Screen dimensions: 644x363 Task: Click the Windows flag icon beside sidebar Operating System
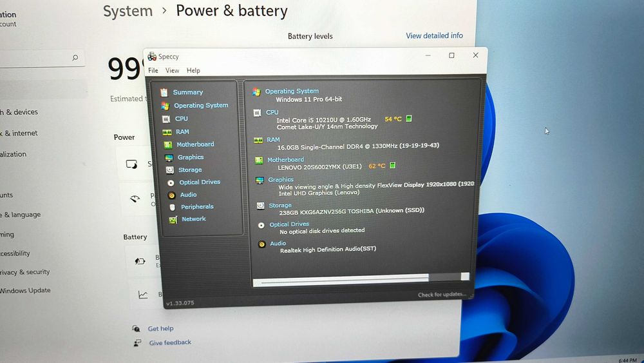point(165,106)
